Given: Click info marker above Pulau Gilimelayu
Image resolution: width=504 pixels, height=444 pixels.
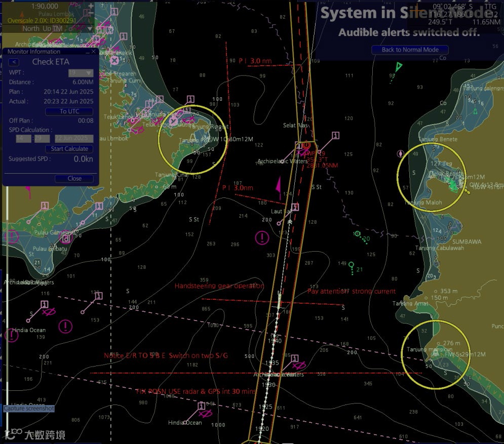Looking at the screenshot, I should tap(45, 206).
